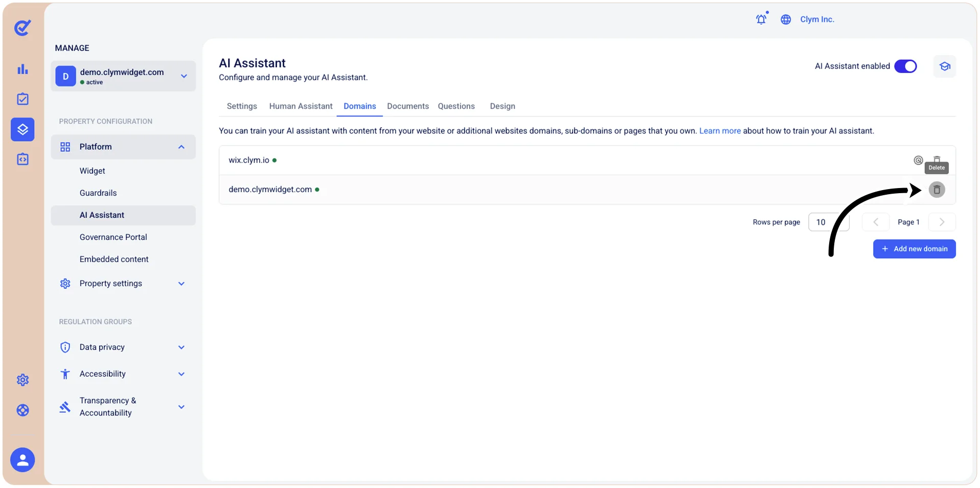Go to previous page arrow
Screen dimensions: 980x488
(876, 222)
